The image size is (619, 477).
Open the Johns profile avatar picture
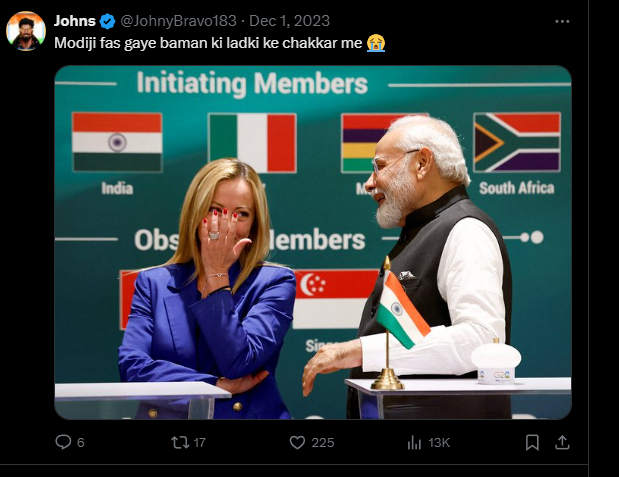click(25, 31)
